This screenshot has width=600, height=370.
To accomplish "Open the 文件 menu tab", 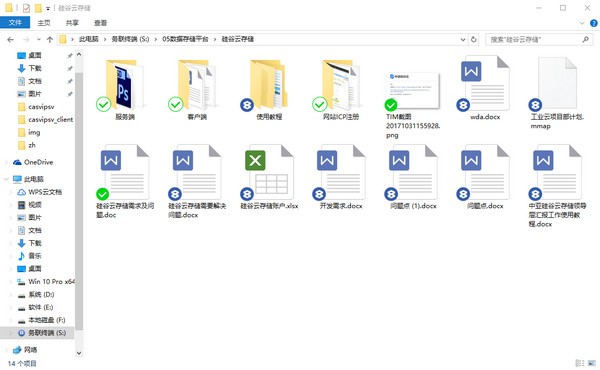I will point(15,23).
